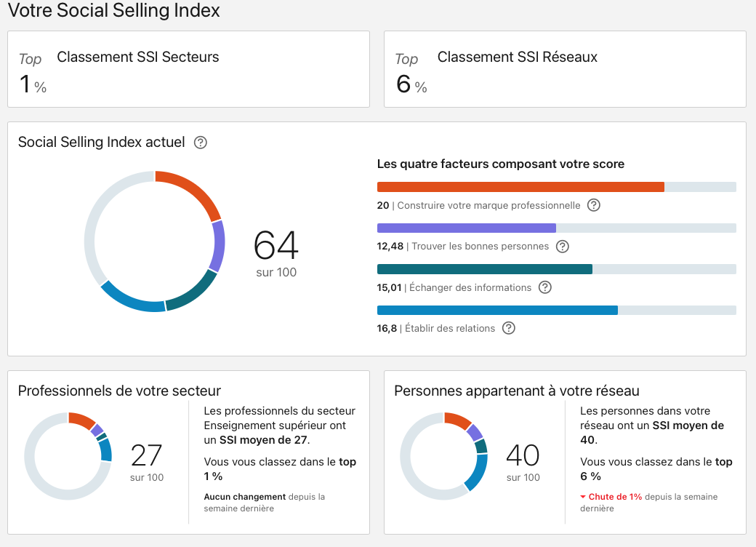Image resolution: width=756 pixels, height=547 pixels.
Task: Click the Votre Social Selling Index heading
Action: click(113, 11)
